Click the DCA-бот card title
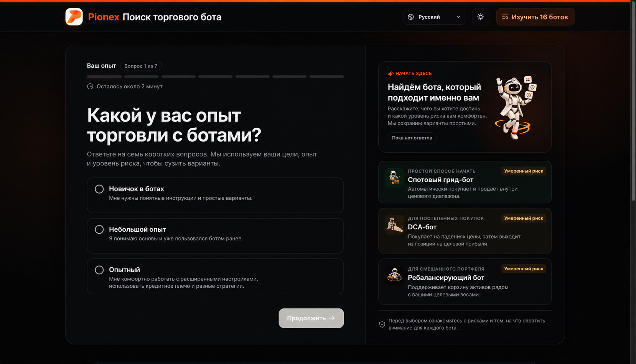Image resolution: width=636 pixels, height=364 pixels. click(422, 227)
